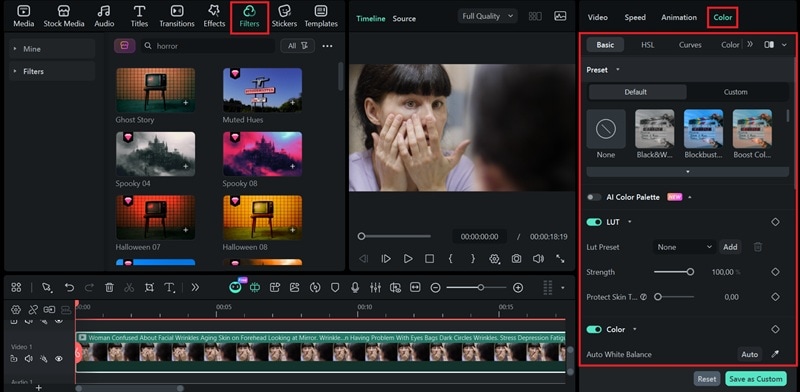This screenshot has width=800, height=392.
Task: Click the filter store icon button
Action: pos(124,46)
